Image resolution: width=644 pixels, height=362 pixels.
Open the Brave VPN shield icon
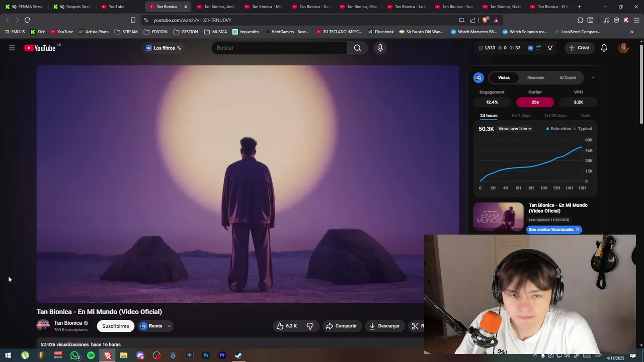tap(616, 20)
